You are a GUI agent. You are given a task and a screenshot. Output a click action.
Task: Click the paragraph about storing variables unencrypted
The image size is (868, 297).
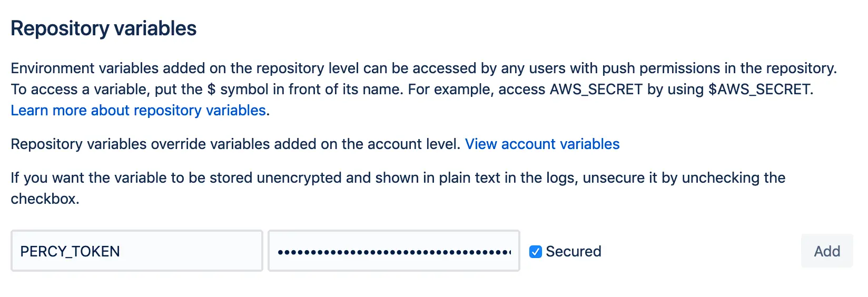[x=398, y=178]
